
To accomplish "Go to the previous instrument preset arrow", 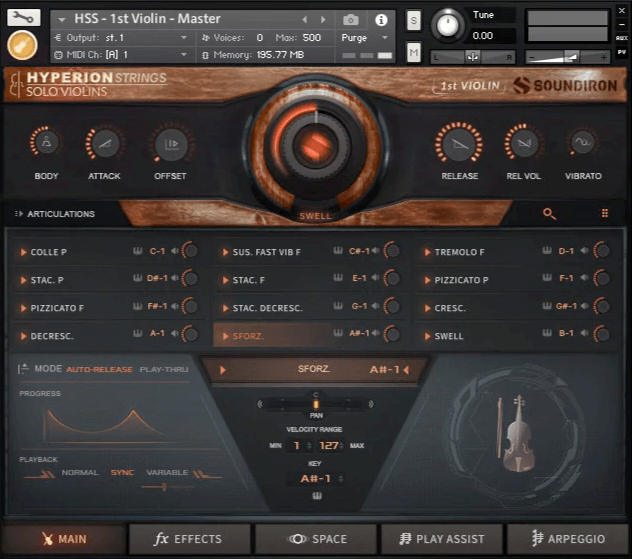I will [x=305, y=19].
